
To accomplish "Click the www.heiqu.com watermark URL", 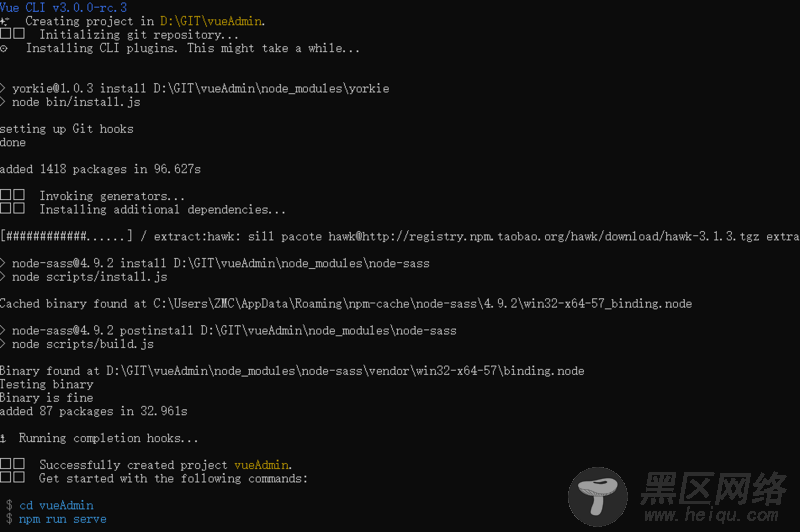I will click(x=711, y=515).
